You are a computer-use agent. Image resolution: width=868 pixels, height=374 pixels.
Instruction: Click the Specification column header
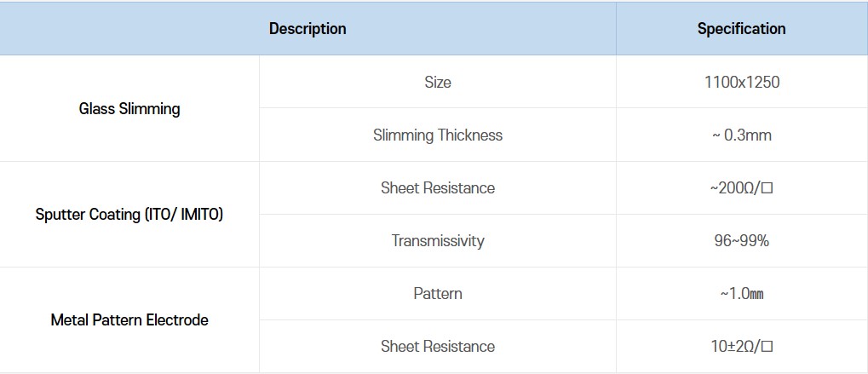[x=741, y=29]
